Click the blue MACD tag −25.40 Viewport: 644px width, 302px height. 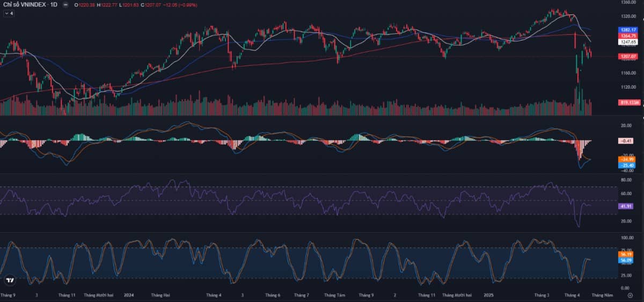coord(628,166)
